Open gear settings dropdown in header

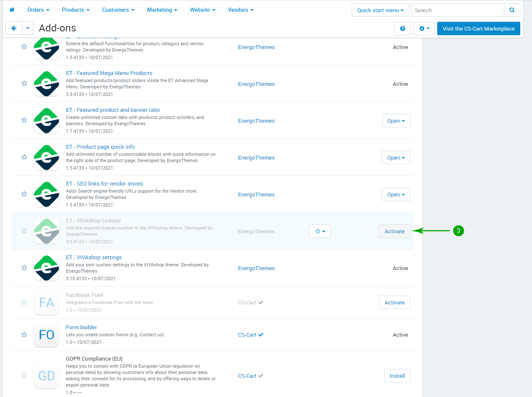pos(424,28)
